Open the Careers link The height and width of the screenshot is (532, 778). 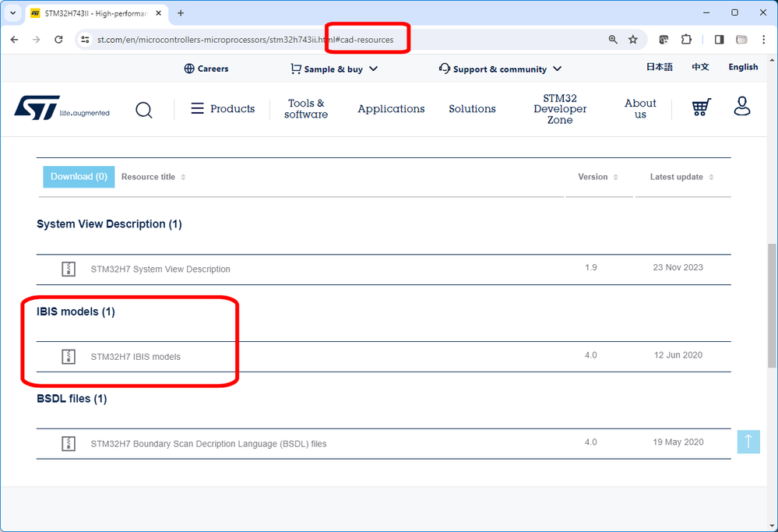[x=206, y=69]
